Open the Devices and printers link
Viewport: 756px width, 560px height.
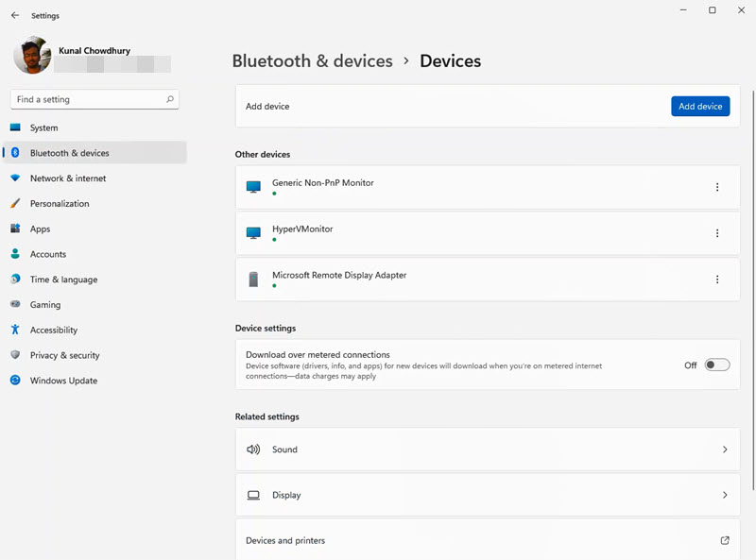pyautogui.click(x=488, y=539)
